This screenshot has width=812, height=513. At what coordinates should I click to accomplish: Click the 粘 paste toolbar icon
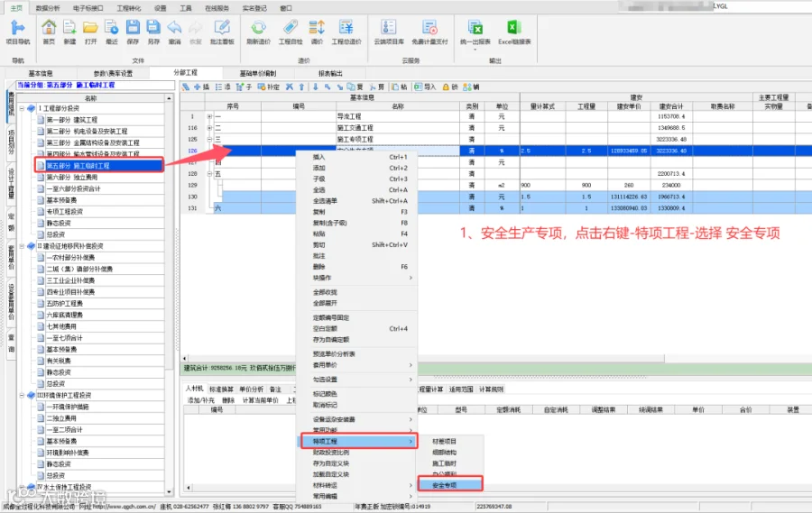pyautogui.click(x=400, y=87)
